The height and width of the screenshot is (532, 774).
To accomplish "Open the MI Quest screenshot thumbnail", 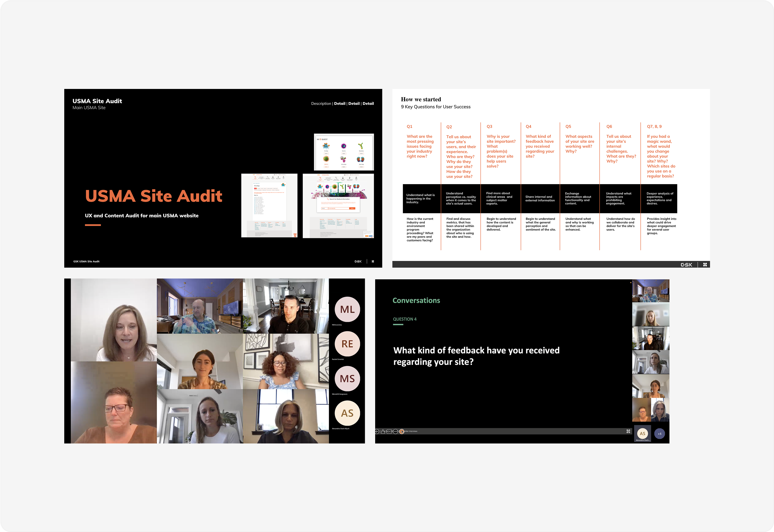I will (344, 152).
